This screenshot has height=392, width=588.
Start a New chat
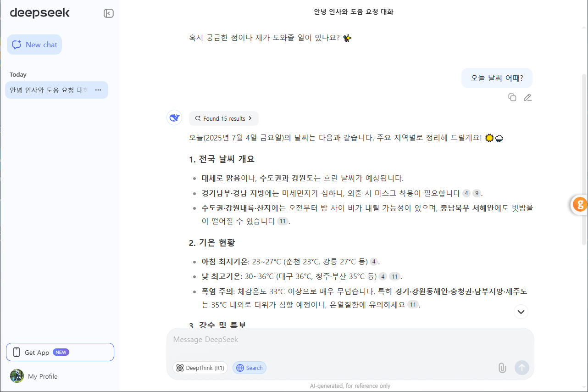(x=34, y=45)
